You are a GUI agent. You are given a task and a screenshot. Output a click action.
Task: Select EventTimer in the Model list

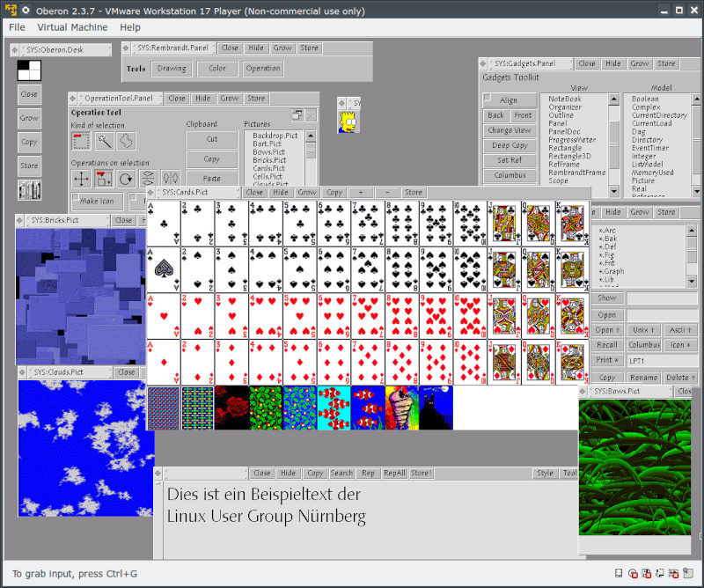(x=650, y=148)
